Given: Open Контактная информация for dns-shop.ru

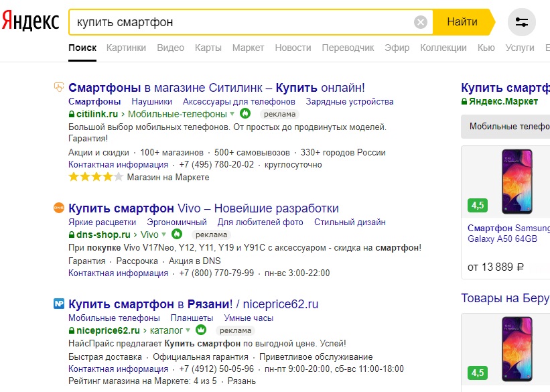Looking at the screenshot, I should (118, 273).
